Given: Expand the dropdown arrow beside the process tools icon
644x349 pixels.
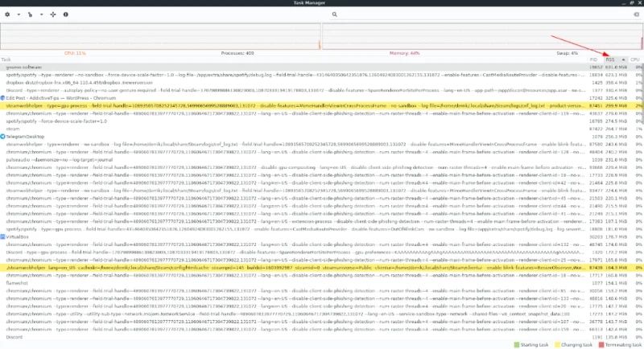Looking at the screenshot, I should click(x=42, y=14).
